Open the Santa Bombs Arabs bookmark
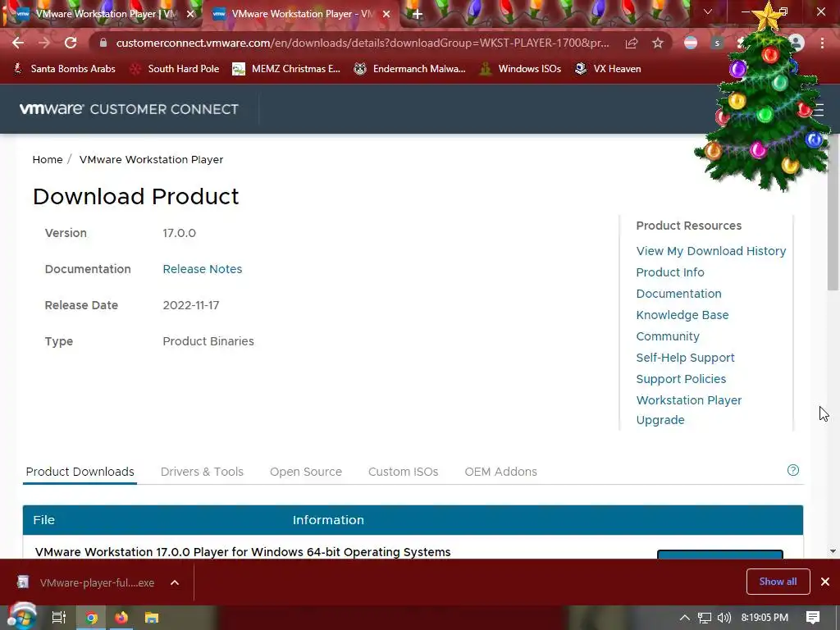 point(64,69)
